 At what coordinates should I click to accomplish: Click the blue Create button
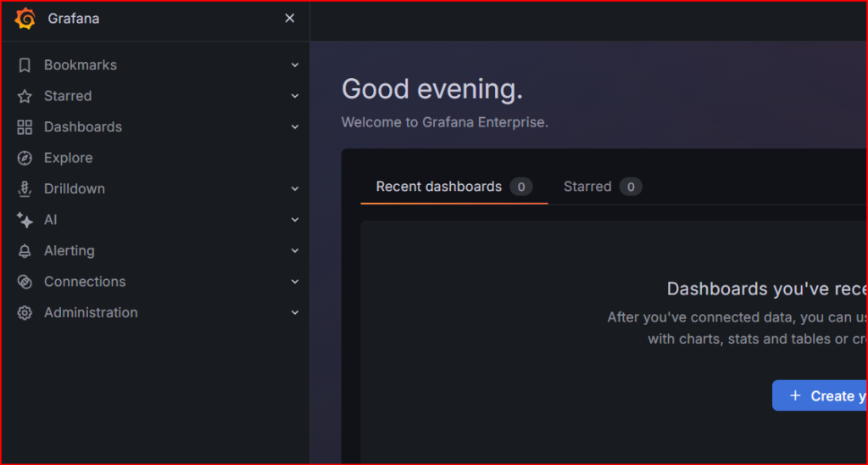[x=820, y=395]
